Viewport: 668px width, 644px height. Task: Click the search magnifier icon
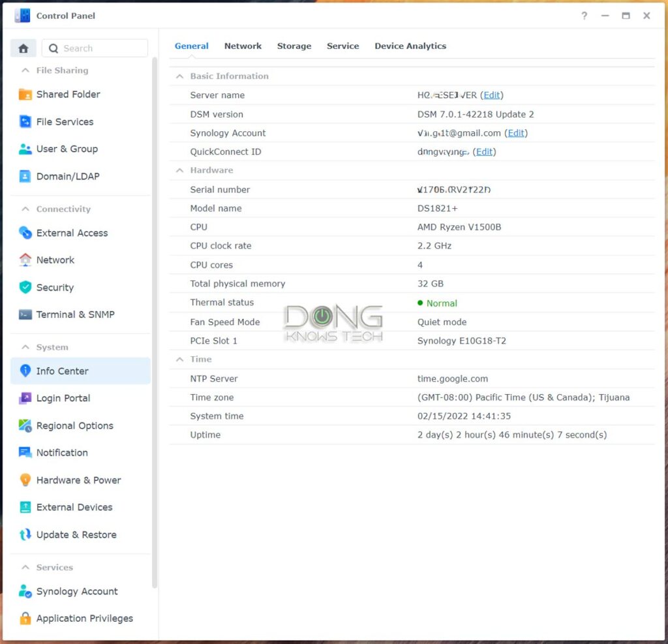53,48
